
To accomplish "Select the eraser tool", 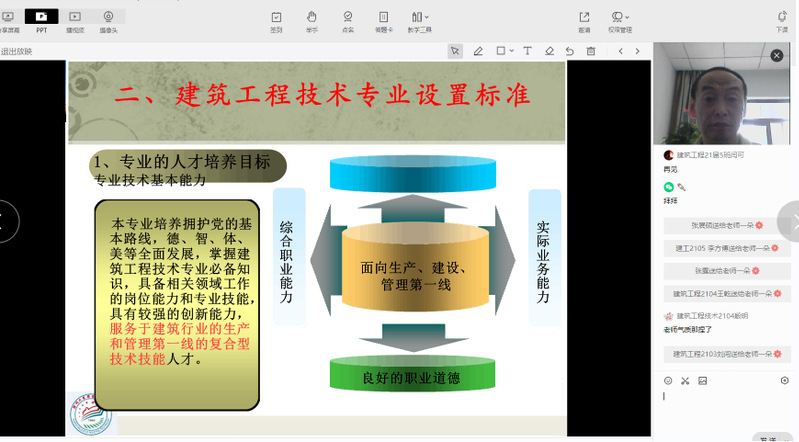I will (x=549, y=51).
